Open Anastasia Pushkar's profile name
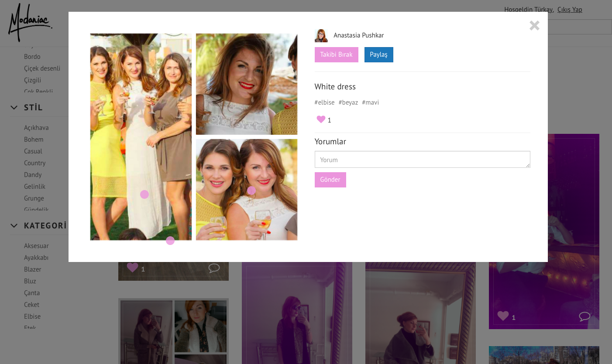 tap(359, 35)
